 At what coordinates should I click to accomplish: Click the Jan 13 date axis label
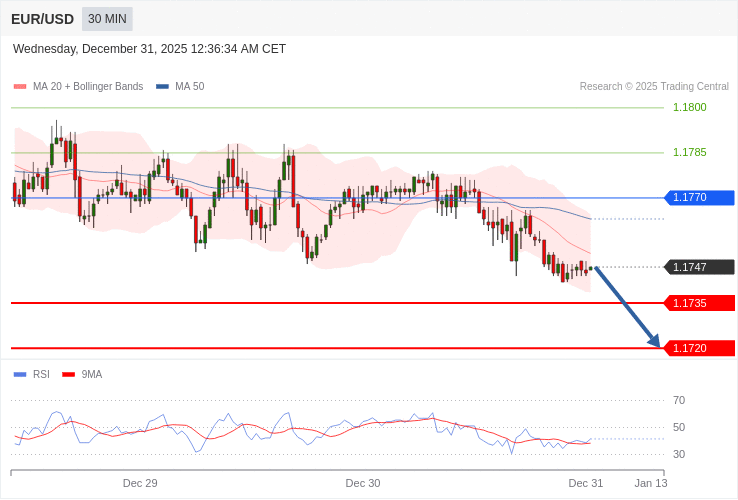tap(651, 483)
